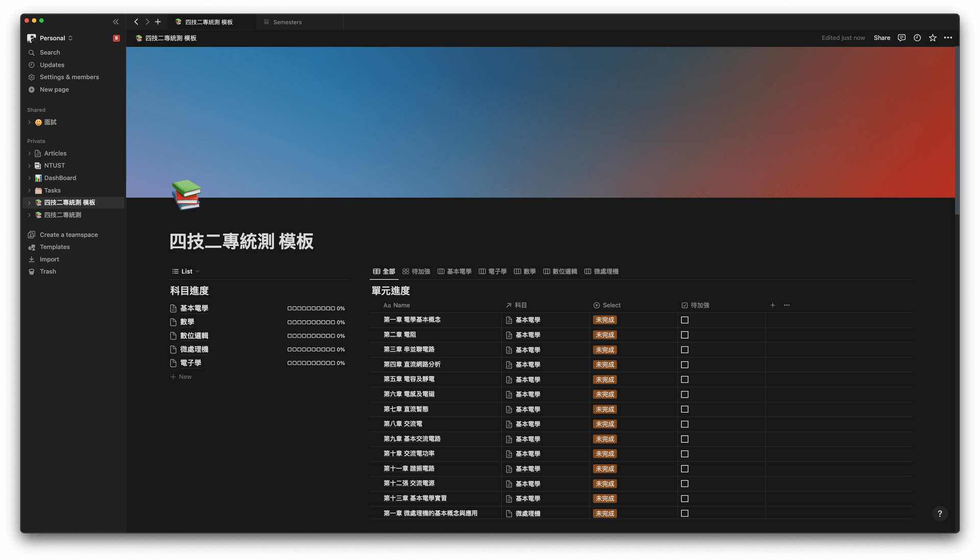Image resolution: width=980 pixels, height=560 pixels.
Task: Switch to the Semesters tab
Action: point(287,22)
